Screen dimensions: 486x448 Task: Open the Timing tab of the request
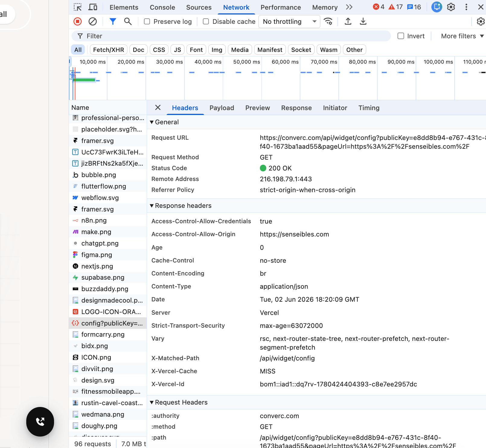369,108
